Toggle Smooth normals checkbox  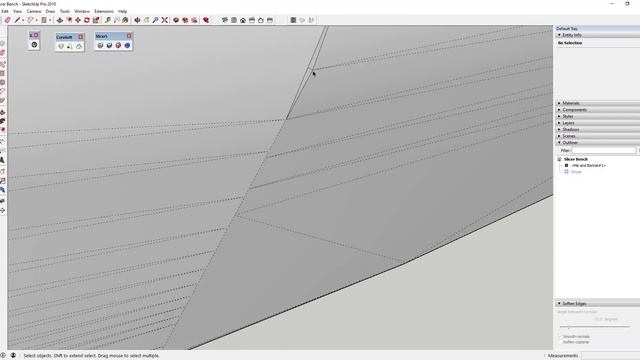point(561,337)
